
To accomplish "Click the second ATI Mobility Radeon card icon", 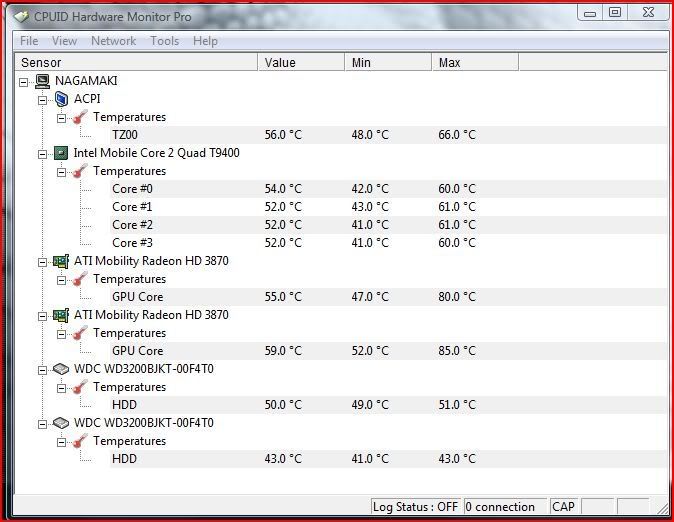I will pos(61,315).
